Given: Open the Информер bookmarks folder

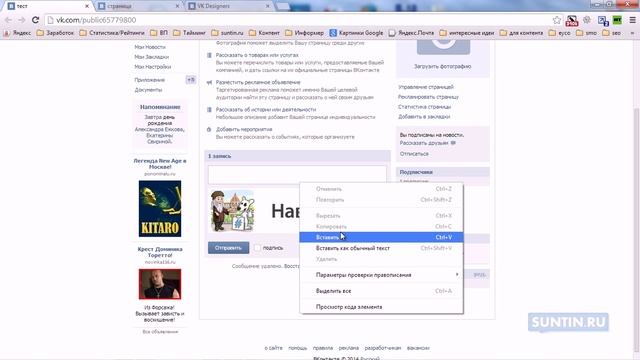Looking at the screenshot, I should pyautogui.click(x=304, y=33).
